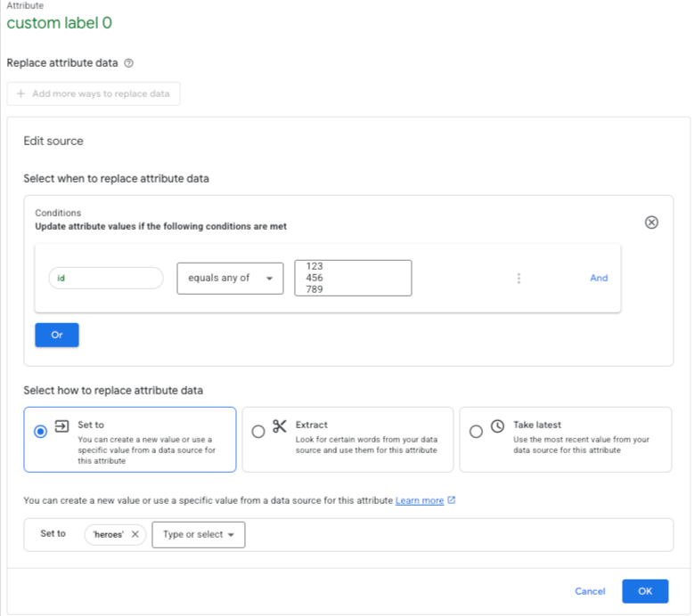Expand the Type or select dropdown
Screen dimensions: 694x616
[199, 534]
